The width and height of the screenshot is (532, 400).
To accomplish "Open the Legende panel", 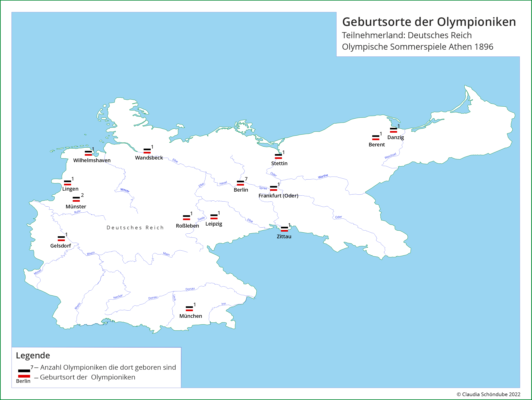I will pos(33,355).
